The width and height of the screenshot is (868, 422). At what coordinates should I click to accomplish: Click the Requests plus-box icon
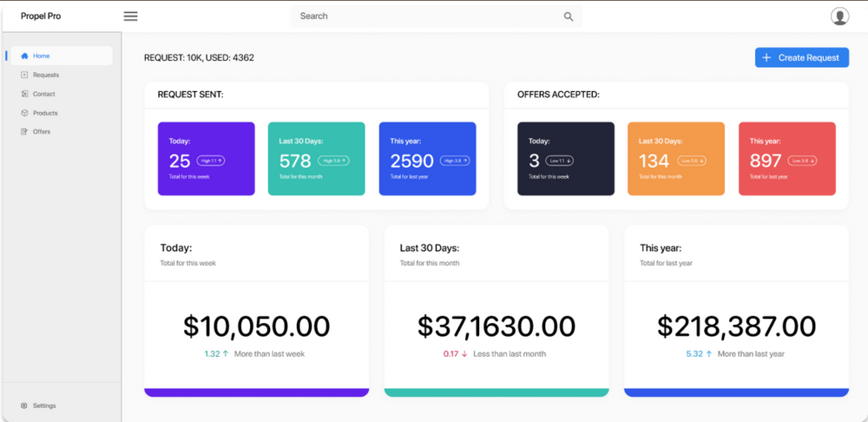24,75
